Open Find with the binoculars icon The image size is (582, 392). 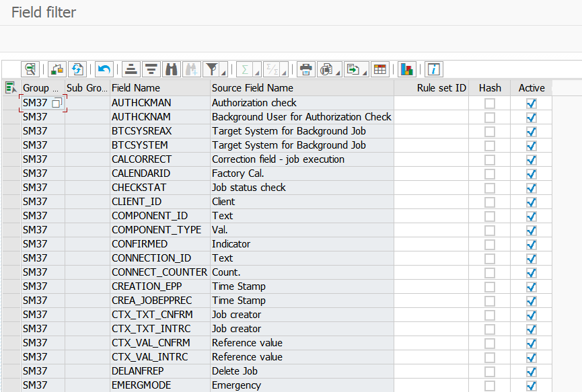click(x=171, y=69)
